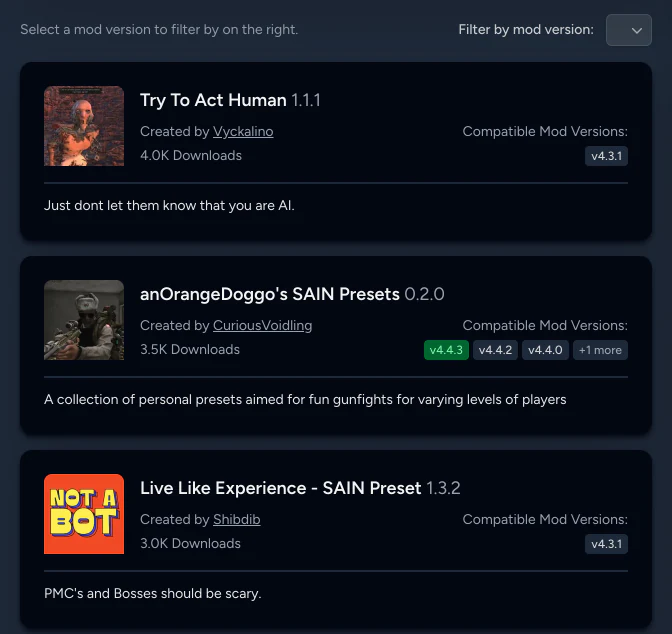The height and width of the screenshot is (634, 672).
Task: Click the 4.0K Downloads text
Action: 191,155
